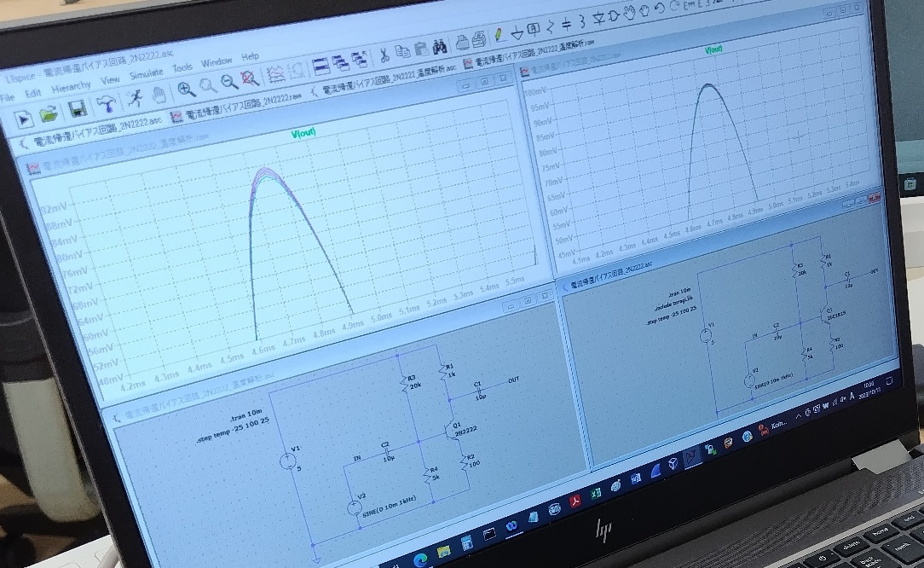Switch to 2N2222_温度解析.asc schematic tab

383,79
